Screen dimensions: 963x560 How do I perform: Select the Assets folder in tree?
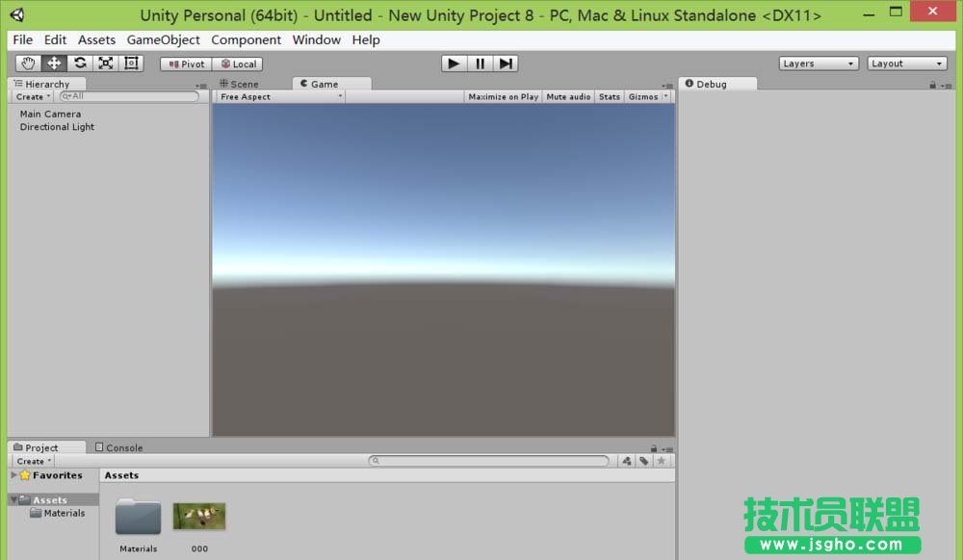point(50,500)
